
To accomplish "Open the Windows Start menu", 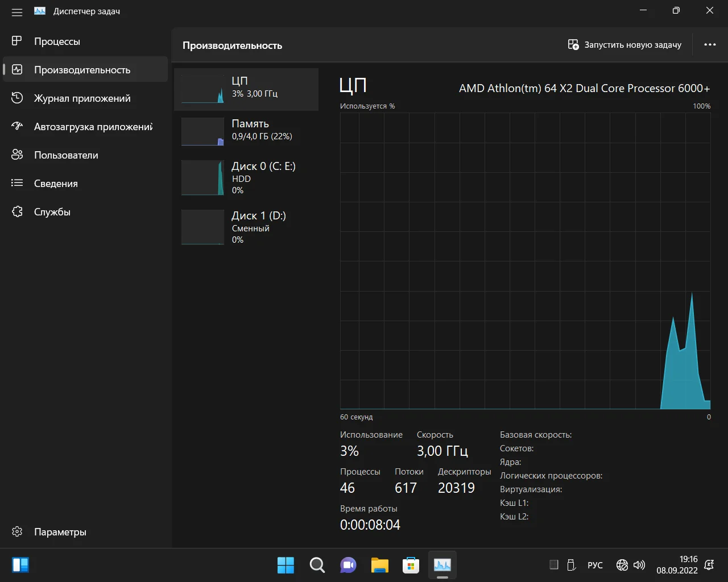I will tap(286, 565).
